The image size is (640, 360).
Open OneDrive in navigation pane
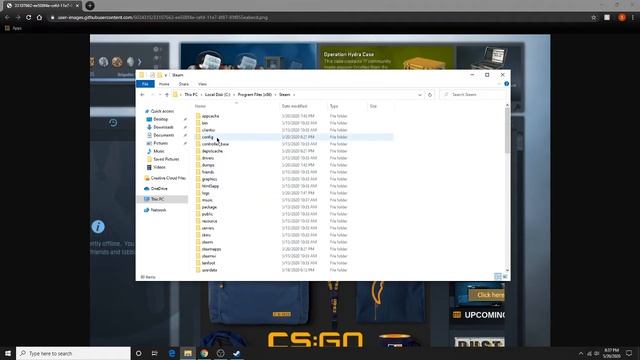[159, 189]
